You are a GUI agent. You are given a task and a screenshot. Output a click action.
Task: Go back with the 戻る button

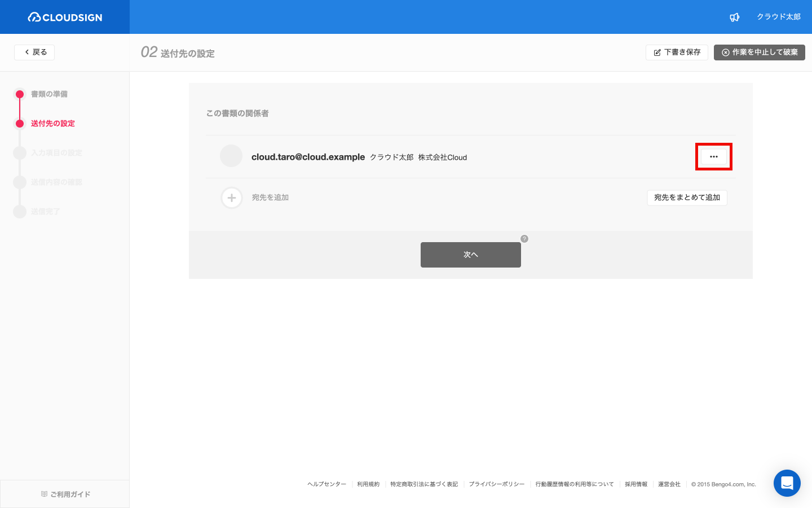34,52
